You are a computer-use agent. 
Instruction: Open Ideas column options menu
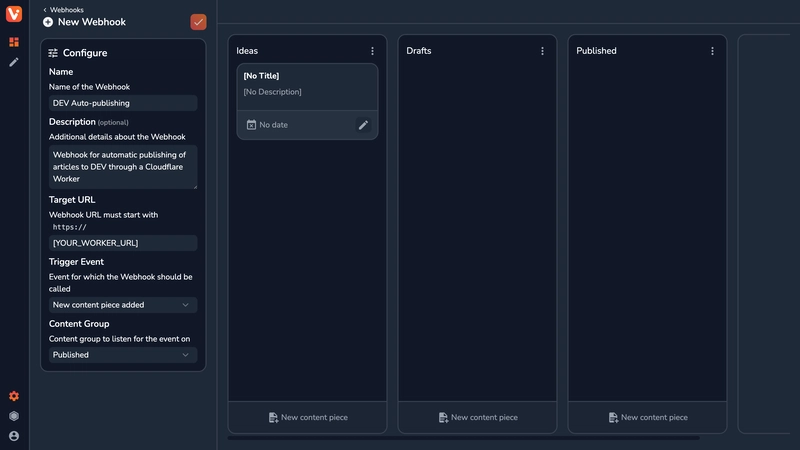pyautogui.click(x=372, y=51)
